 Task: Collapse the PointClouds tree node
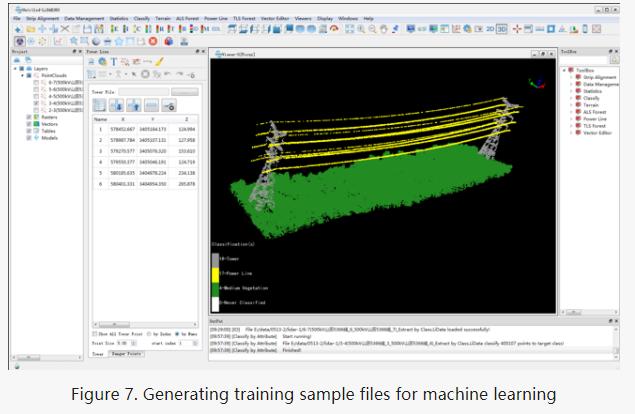pyautogui.click(x=23, y=75)
